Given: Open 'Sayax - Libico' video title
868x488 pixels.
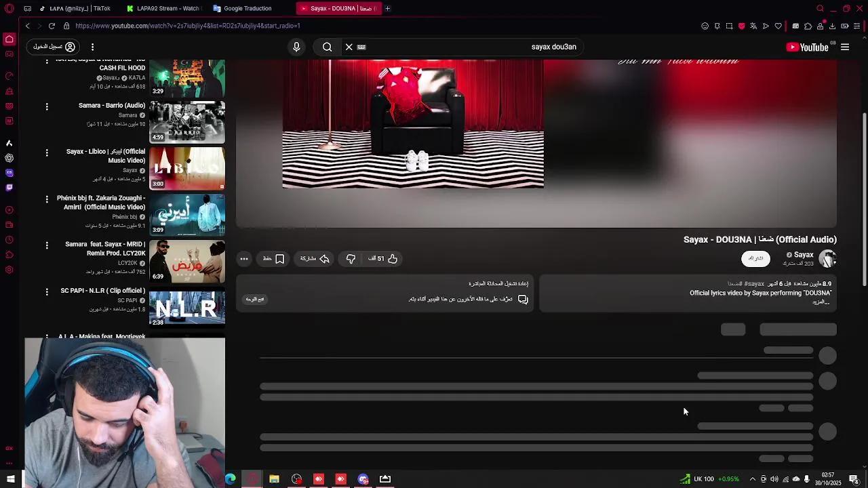Looking at the screenshot, I should tap(106, 156).
